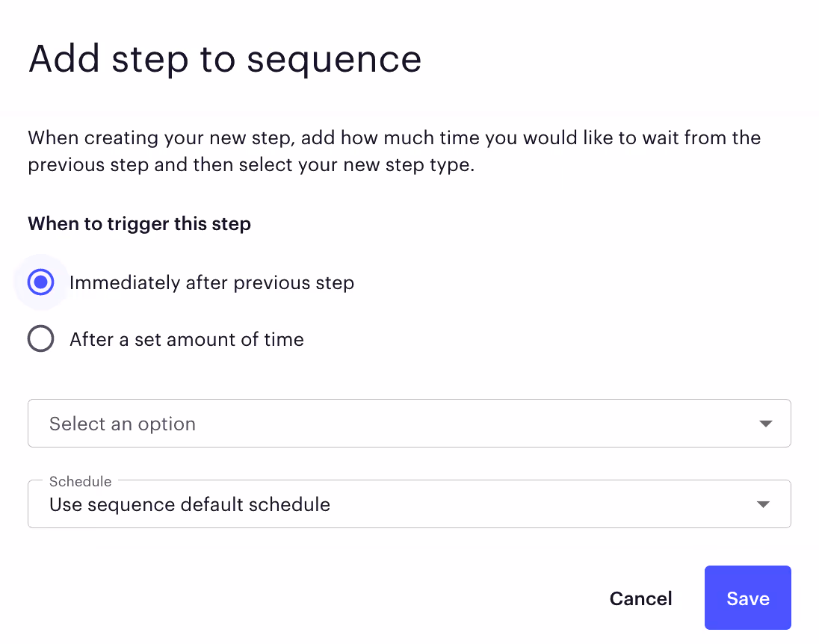
Task: Click the Schedule field label
Action: click(x=80, y=482)
